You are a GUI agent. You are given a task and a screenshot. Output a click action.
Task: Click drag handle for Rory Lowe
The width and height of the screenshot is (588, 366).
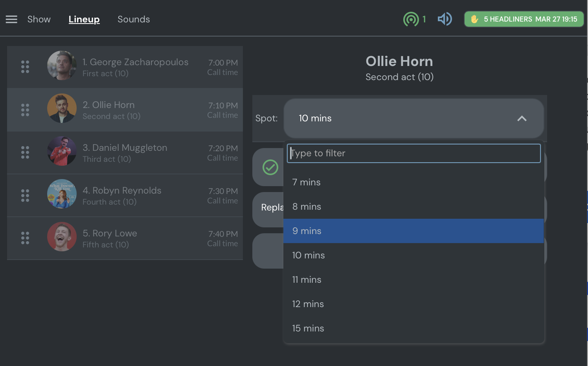click(x=25, y=238)
